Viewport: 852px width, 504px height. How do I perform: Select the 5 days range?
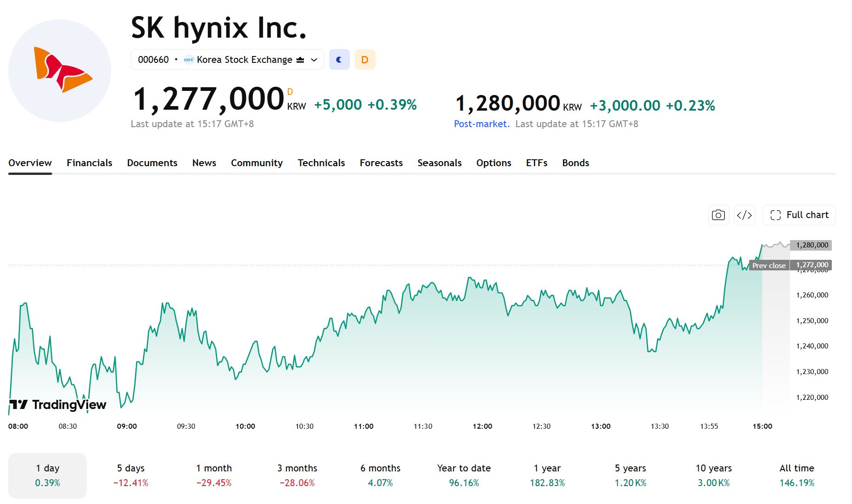[131, 476]
